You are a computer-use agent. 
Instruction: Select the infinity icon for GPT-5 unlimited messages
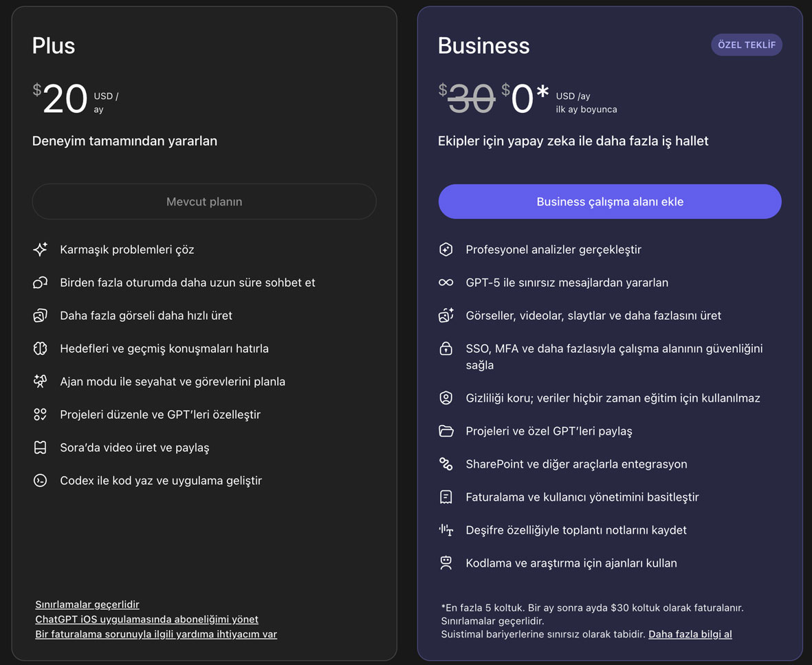click(x=446, y=283)
